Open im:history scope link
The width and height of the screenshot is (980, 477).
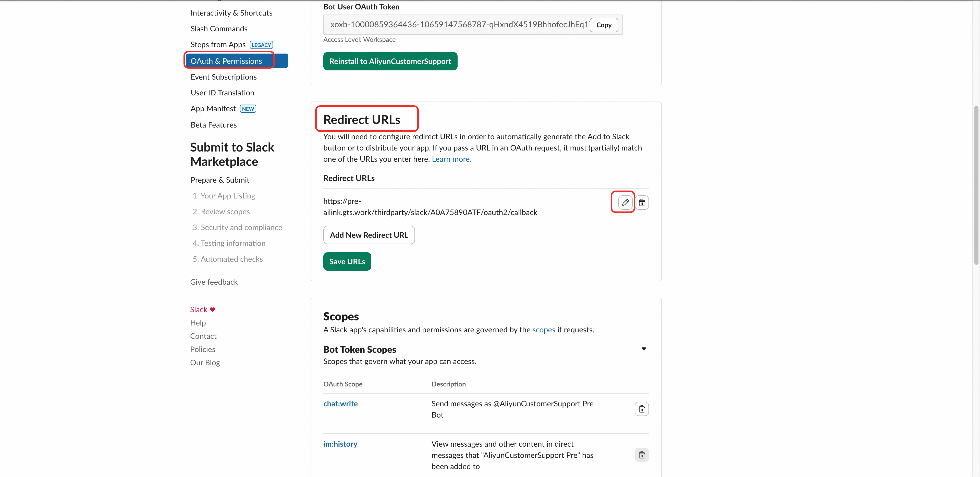coord(340,444)
